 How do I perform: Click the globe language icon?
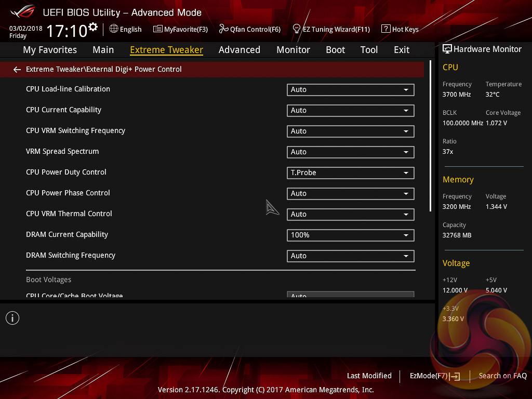[114, 29]
